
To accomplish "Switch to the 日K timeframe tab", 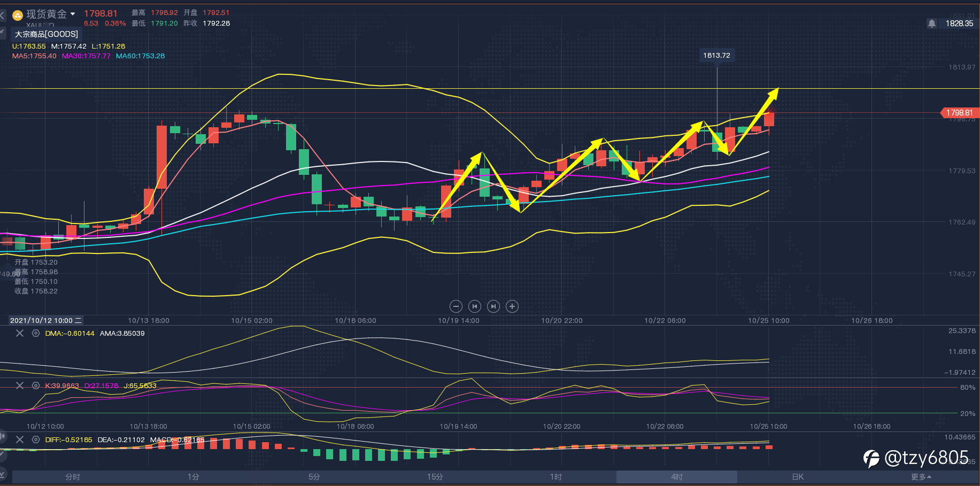I will (798, 477).
